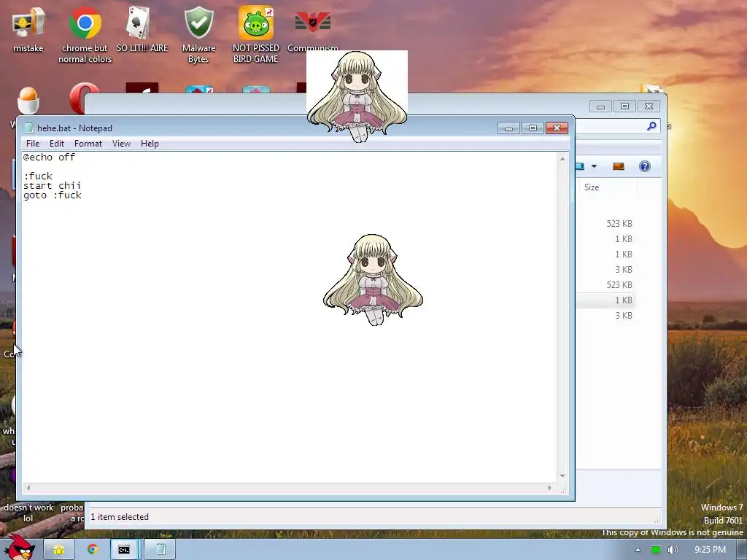Screen dimensions: 747x560
Task: Click Notepad vertical scrollbar up arrow
Action: pyautogui.click(x=562, y=158)
